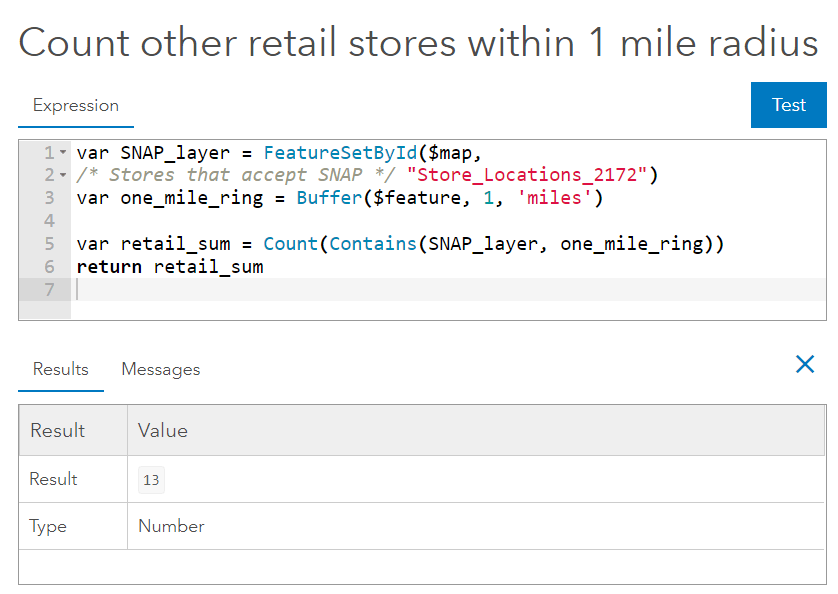This screenshot has height=594, width=838.
Task: Switch to the Expression tab
Action: pyautogui.click(x=75, y=104)
